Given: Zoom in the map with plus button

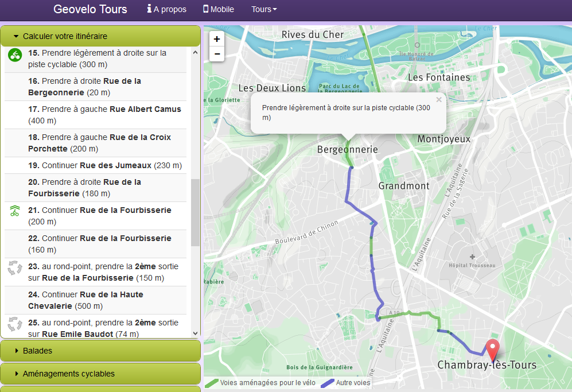Looking at the screenshot, I should pyautogui.click(x=216, y=39).
